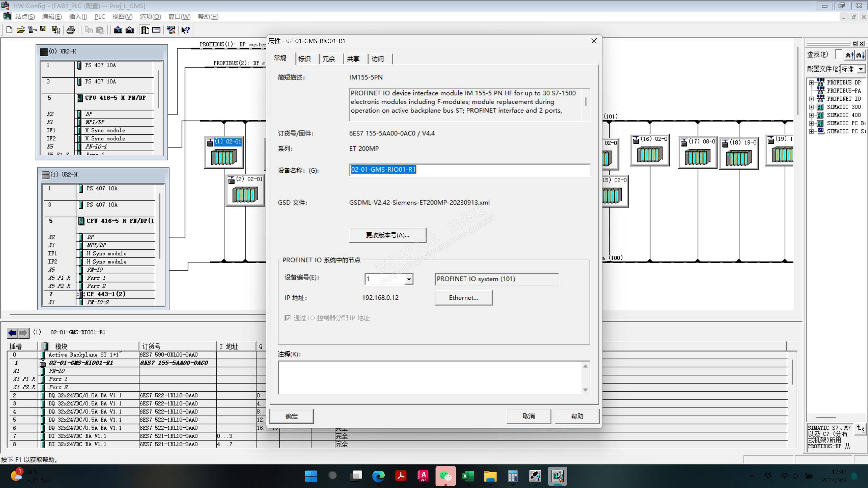Expand the SIMATIC 400 catalog node
The width and height of the screenshot is (868, 488).
point(811,115)
